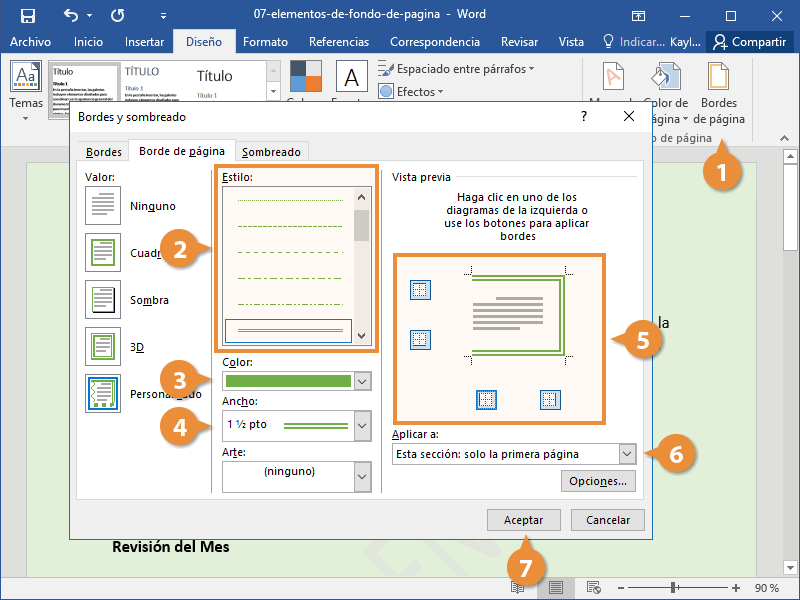The height and width of the screenshot is (600, 800).
Task: Choose the 3D border setting icon
Action: pyautogui.click(x=103, y=347)
